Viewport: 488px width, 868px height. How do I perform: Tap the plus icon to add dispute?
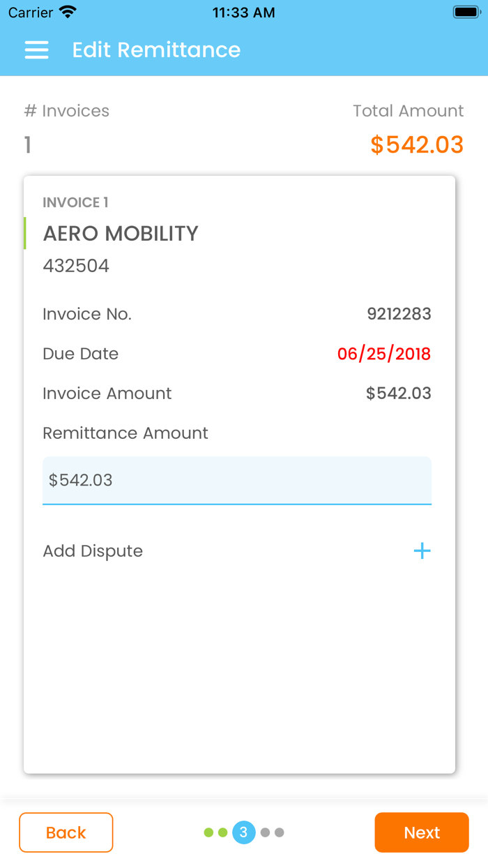click(422, 551)
